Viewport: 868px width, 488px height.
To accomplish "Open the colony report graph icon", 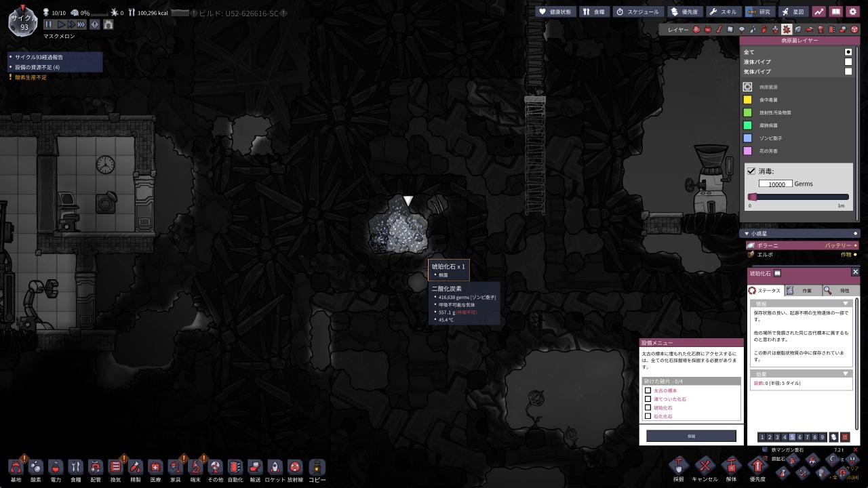I will [819, 12].
